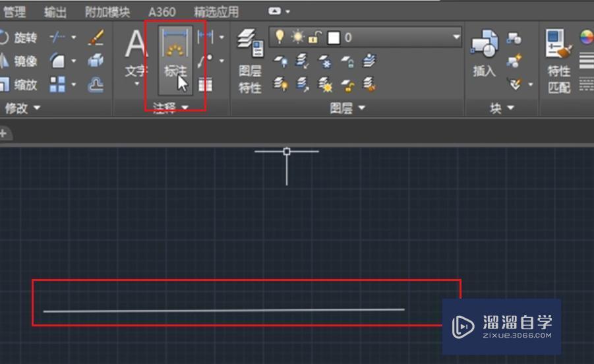Open the 管理 ribbon tab
This screenshot has height=364, width=594.
pyautogui.click(x=14, y=12)
